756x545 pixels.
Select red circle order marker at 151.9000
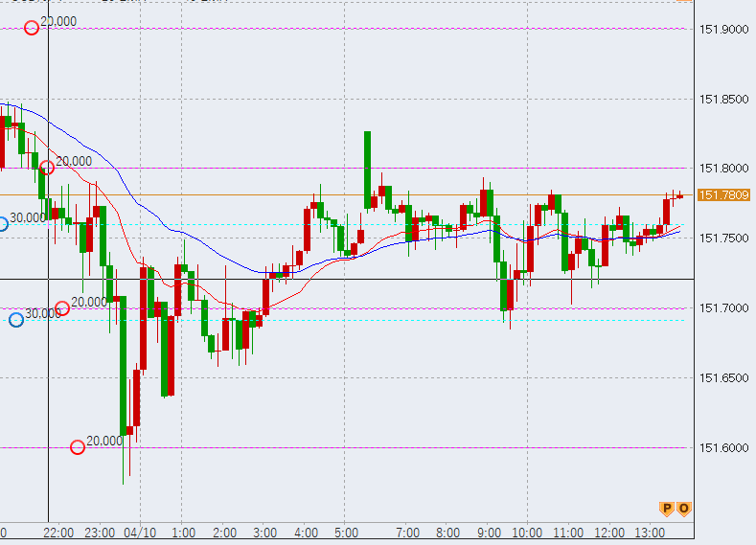tap(32, 28)
